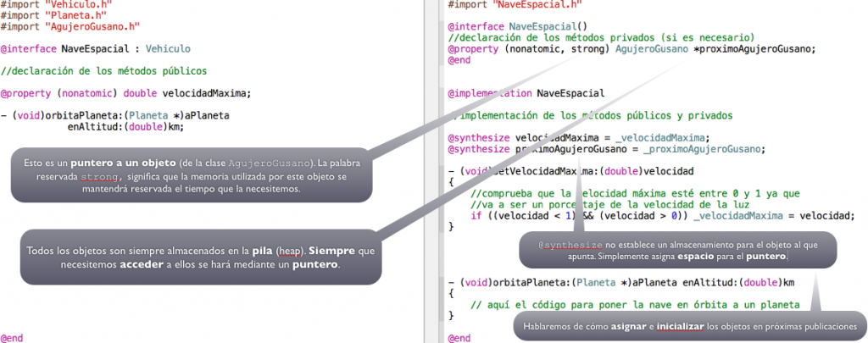Click the @end below the proximoAgujeroGusano property

click(x=459, y=60)
